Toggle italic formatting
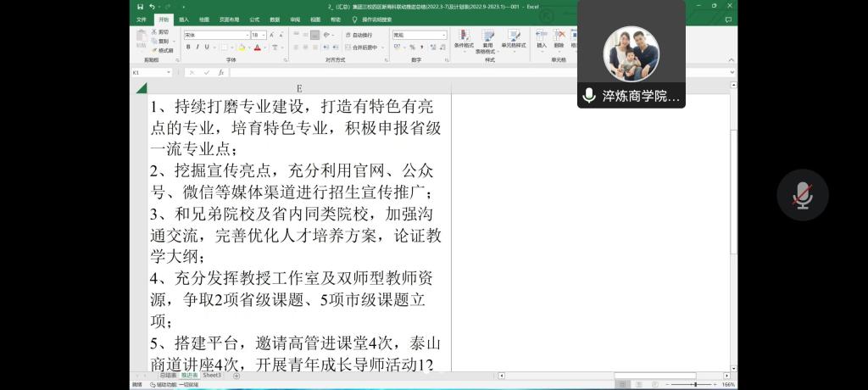Viewport: 868px width, 390px height. pyautogui.click(x=198, y=47)
